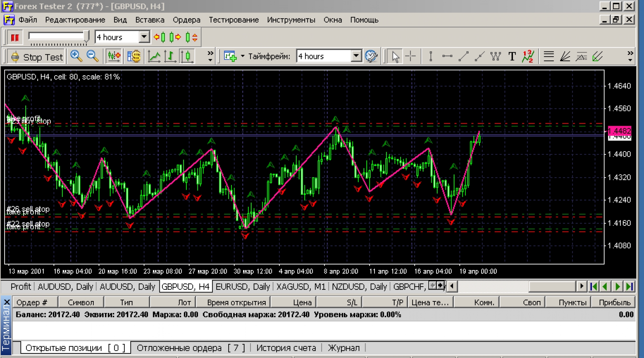Screen dimensions: 644x358
Task: Click the Stop Test button
Action: 37,57
